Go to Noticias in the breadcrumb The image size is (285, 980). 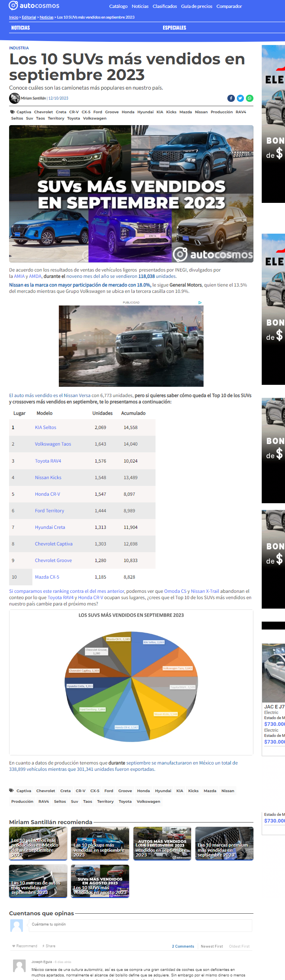47,17
